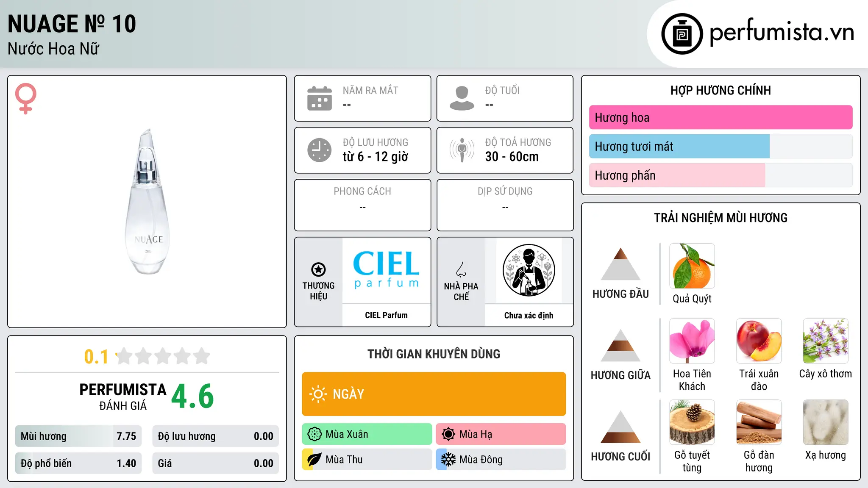868x488 pixels.
Task: Select the Mùa Đông season bar
Action: point(501,460)
